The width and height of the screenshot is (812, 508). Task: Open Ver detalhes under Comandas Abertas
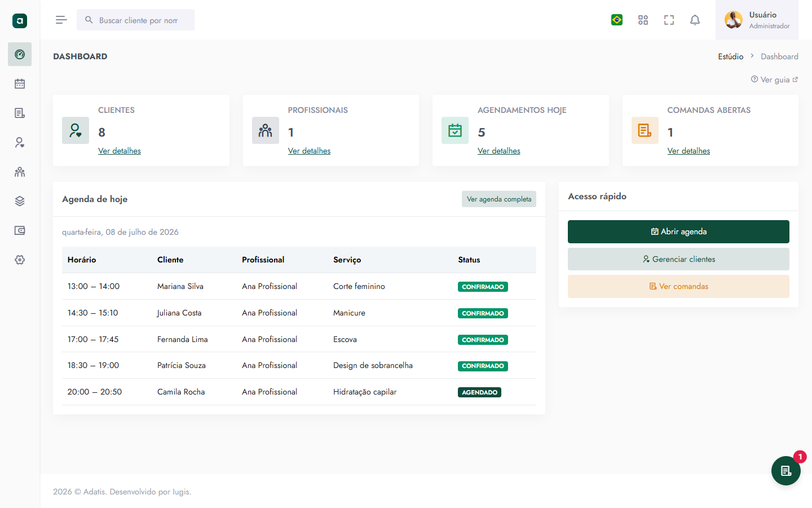coord(689,151)
